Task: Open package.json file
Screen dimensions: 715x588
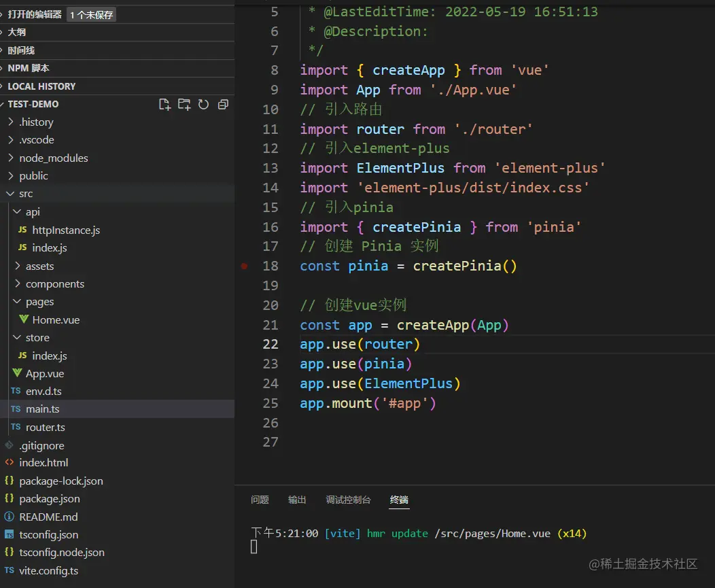Action: (x=117, y=498)
